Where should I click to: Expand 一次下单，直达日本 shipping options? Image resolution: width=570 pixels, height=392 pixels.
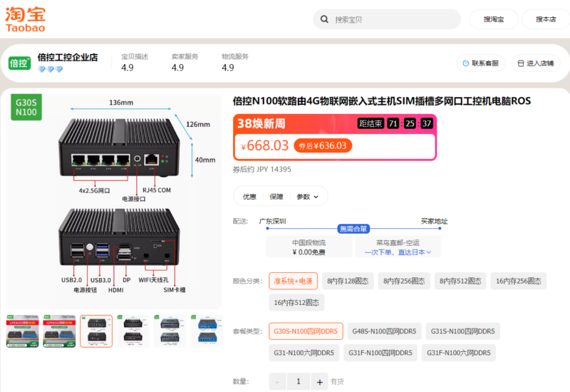[x=398, y=252]
